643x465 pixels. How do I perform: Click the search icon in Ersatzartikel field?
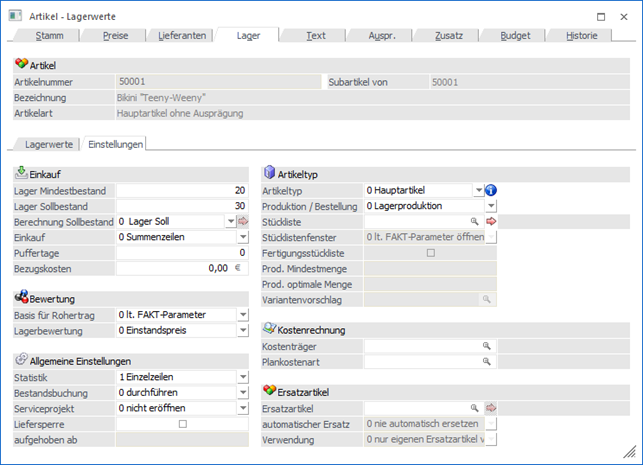tap(475, 408)
